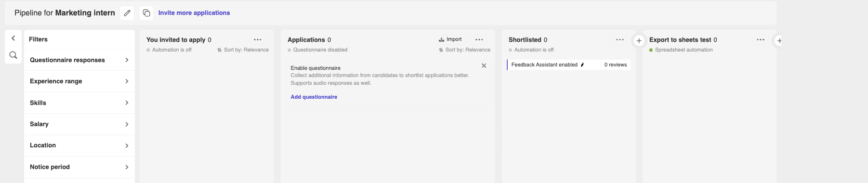Expand Experience range filter
The width and height of the screenshot is (868, 183).
[79, 81]
